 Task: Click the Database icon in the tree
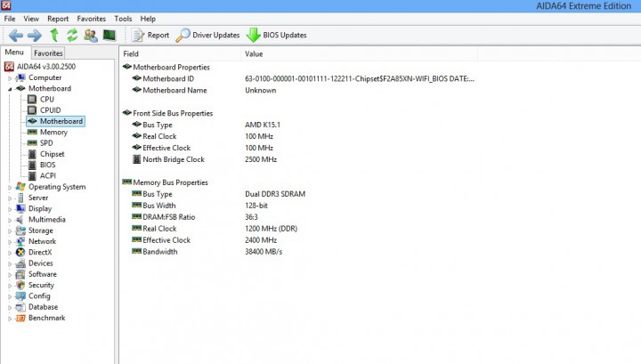tap(20, 307)
